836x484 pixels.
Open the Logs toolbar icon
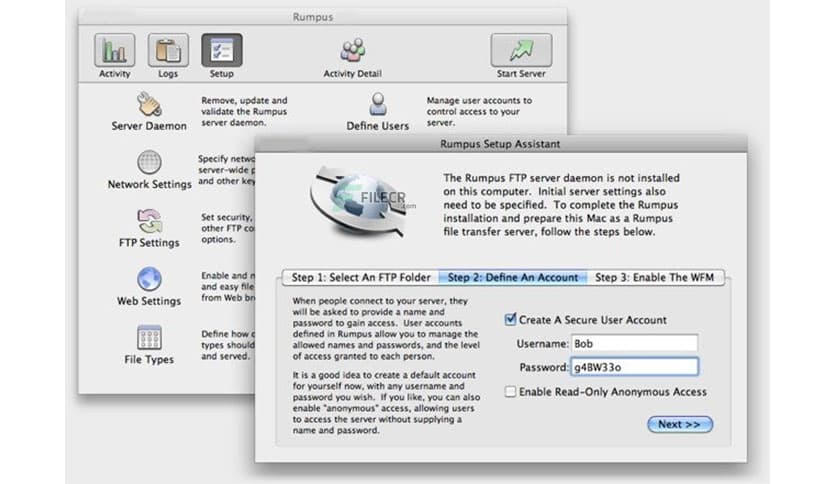(168, 50)
